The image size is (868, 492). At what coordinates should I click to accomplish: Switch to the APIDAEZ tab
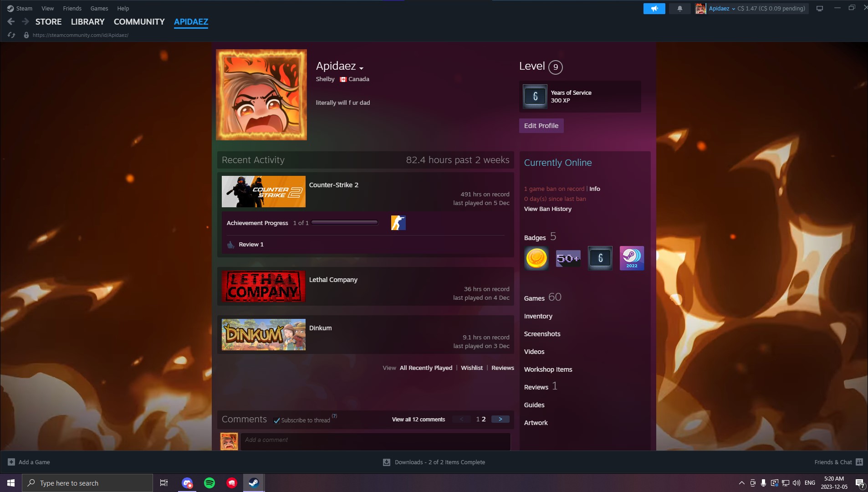click(x=191, y=22)
